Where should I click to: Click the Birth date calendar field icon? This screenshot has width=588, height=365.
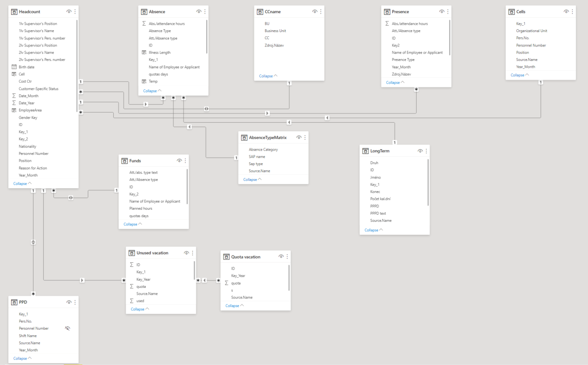[x=14, y=67]
